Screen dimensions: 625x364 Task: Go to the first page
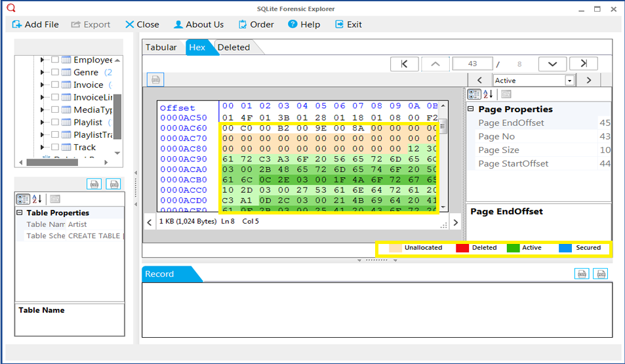(404, 64)
